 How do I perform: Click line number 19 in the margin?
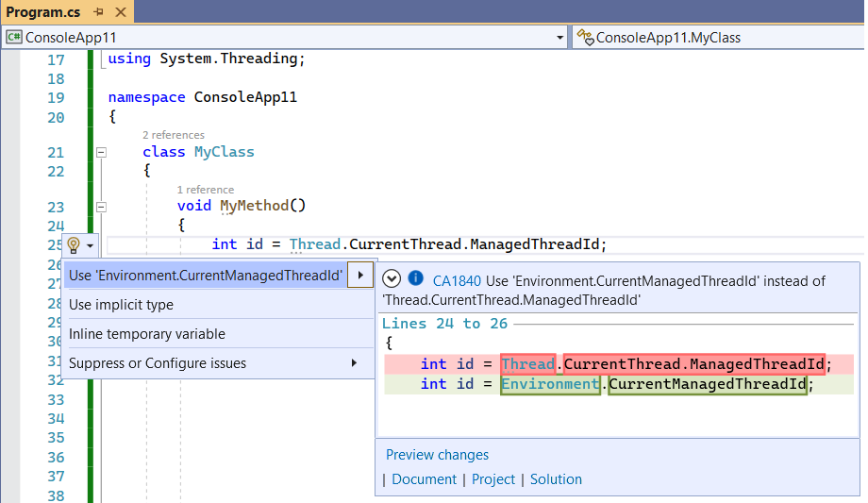(x=56, y=98)
